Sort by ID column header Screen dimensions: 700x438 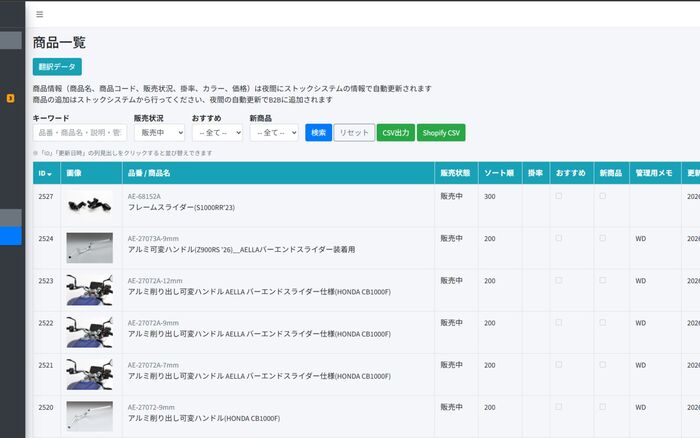(45, 173)
